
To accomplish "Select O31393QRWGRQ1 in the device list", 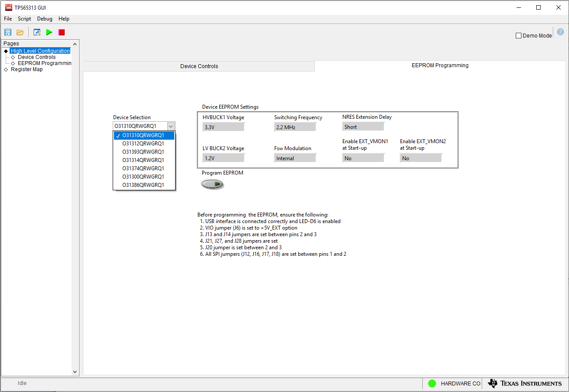I will [144, 152].
